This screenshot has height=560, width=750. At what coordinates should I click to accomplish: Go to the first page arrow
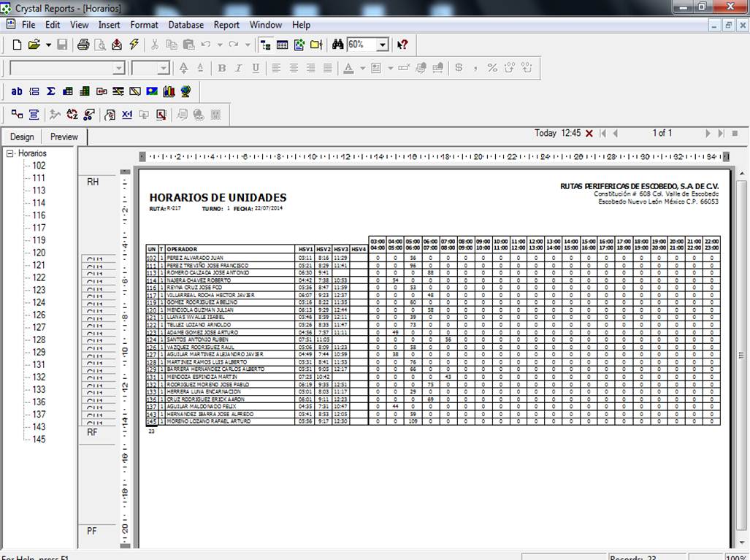pos(603,134)
